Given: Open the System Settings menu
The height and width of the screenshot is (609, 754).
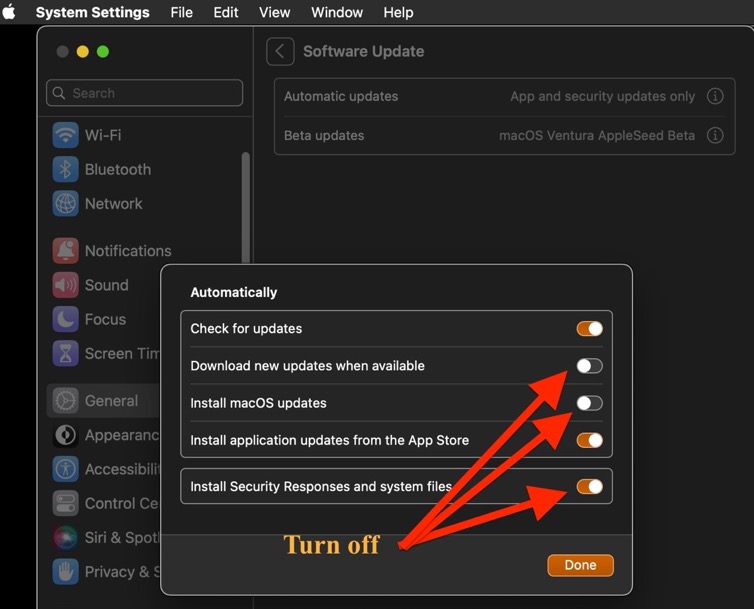Looking at the screenshot, I should click(x=92, y=12).
